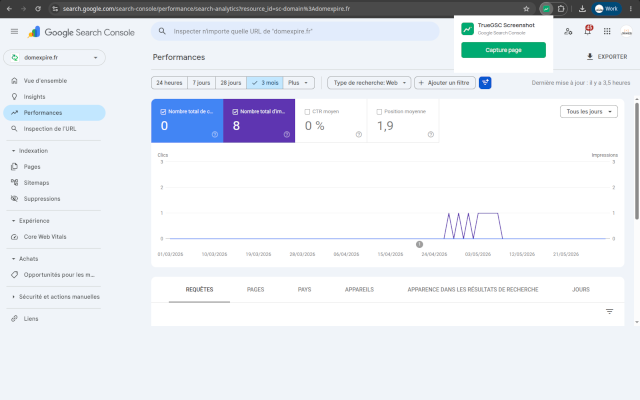Select the 7 jours date range

pyautogui.click(x=201, y=83)
